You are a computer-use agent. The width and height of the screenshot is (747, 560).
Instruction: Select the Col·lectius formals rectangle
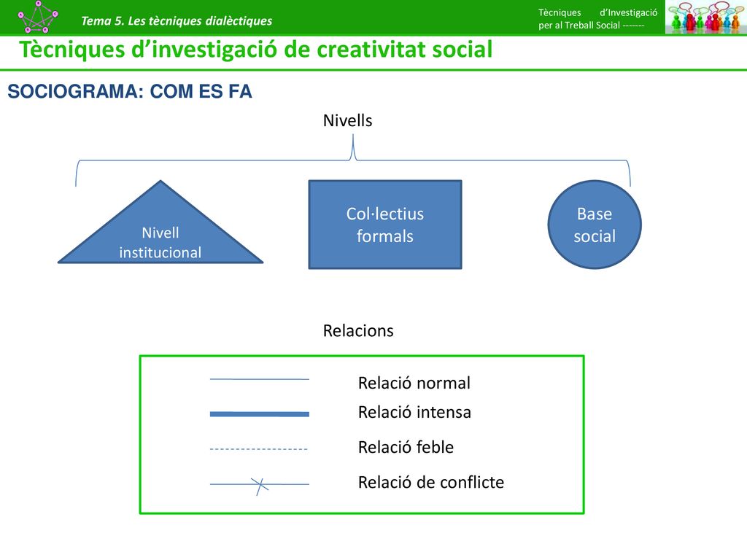coord(385,225)
